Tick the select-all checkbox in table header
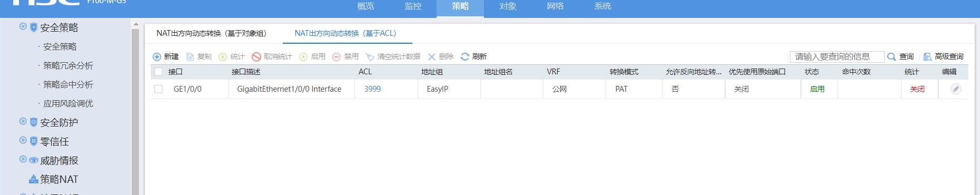 click(159, 72)
